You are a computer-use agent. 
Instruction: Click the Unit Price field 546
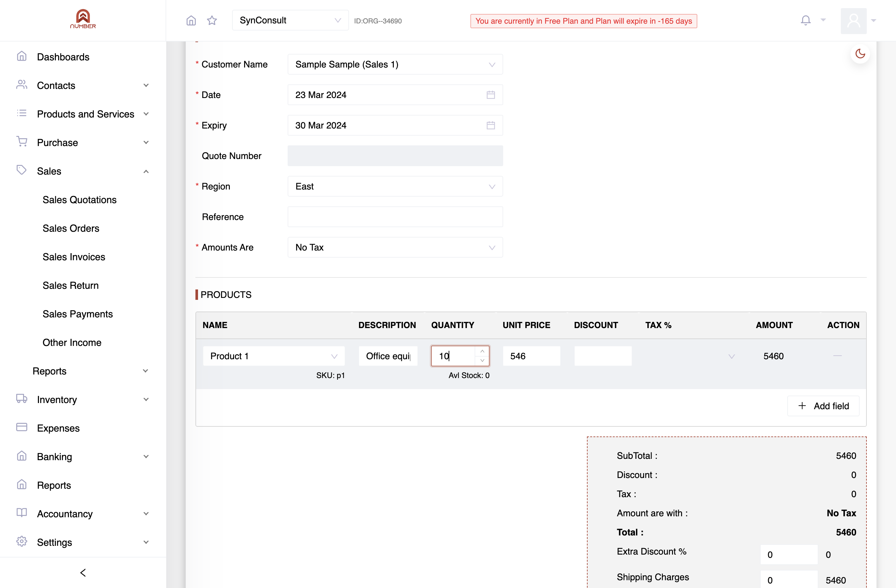coord(531,356)
